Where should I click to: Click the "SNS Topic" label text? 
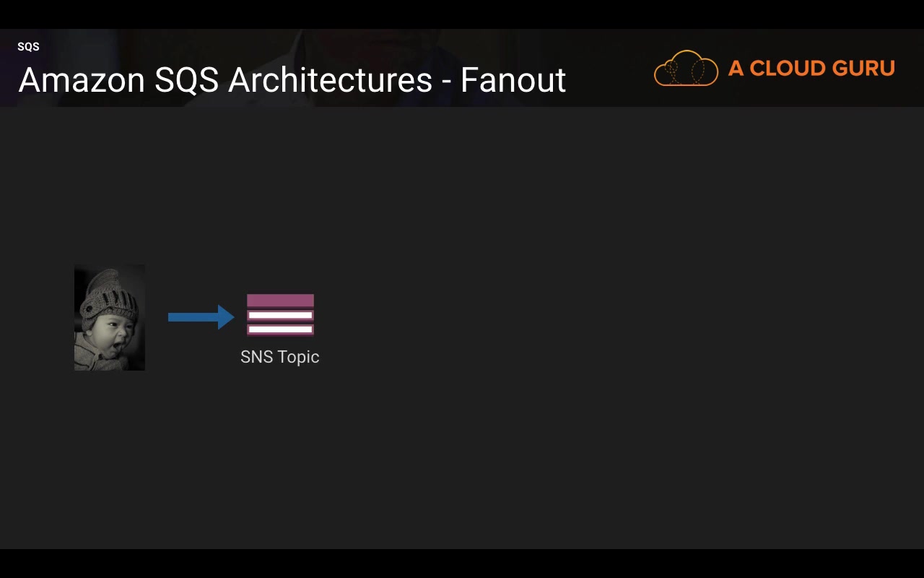click(x=280, y=357)
